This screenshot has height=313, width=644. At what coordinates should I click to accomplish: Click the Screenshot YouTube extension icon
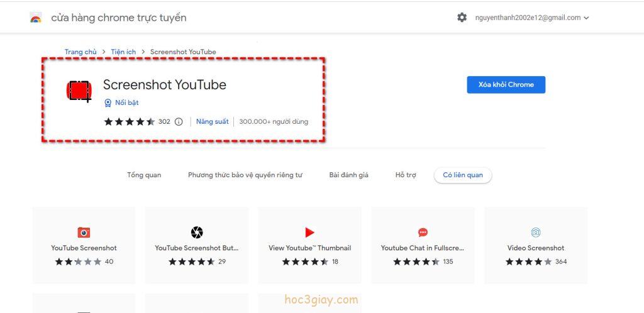pos(79,91)
